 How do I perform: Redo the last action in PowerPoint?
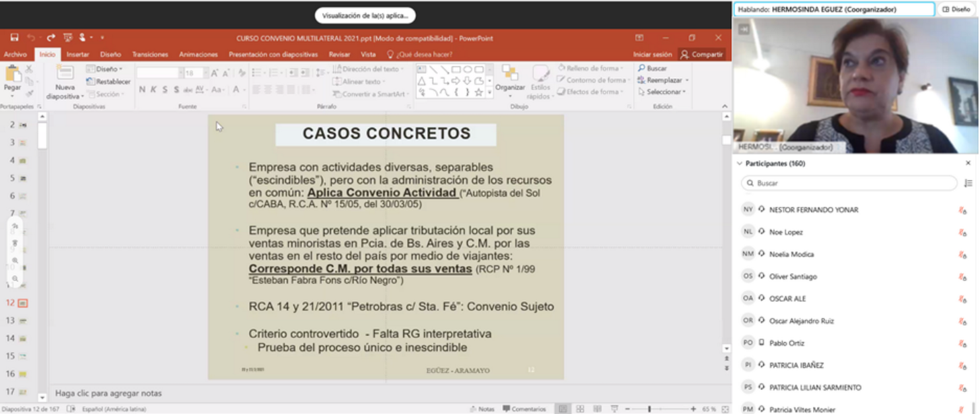coord(51,37)
